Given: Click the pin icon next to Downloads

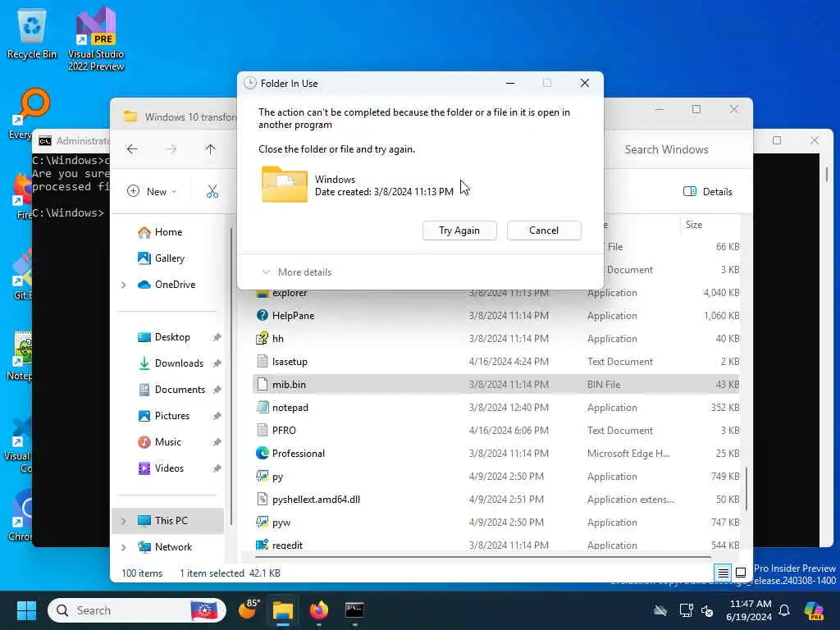Looking at the screenshot, I should (x=217, y=363).
